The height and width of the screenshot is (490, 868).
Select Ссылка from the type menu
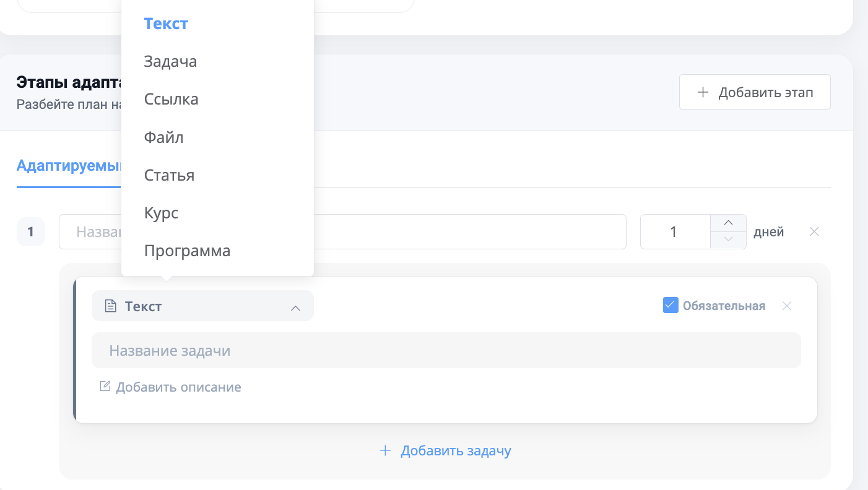(x=171, y=99)
